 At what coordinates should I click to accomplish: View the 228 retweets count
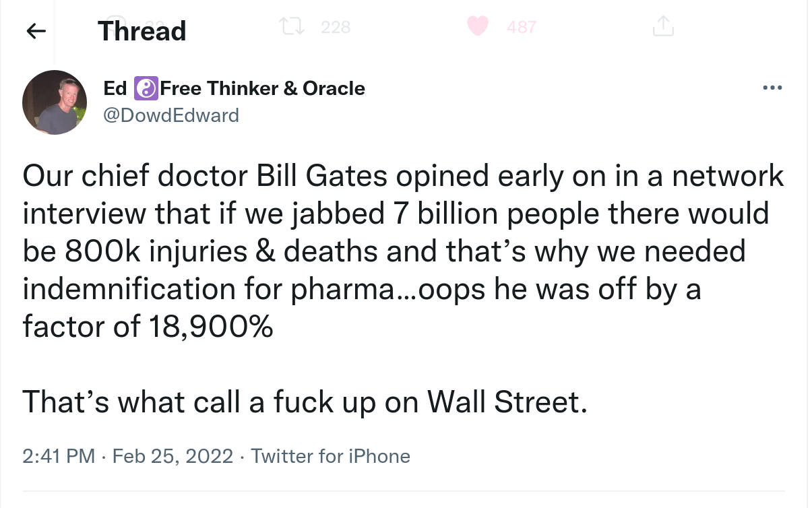tap(334, 27)
